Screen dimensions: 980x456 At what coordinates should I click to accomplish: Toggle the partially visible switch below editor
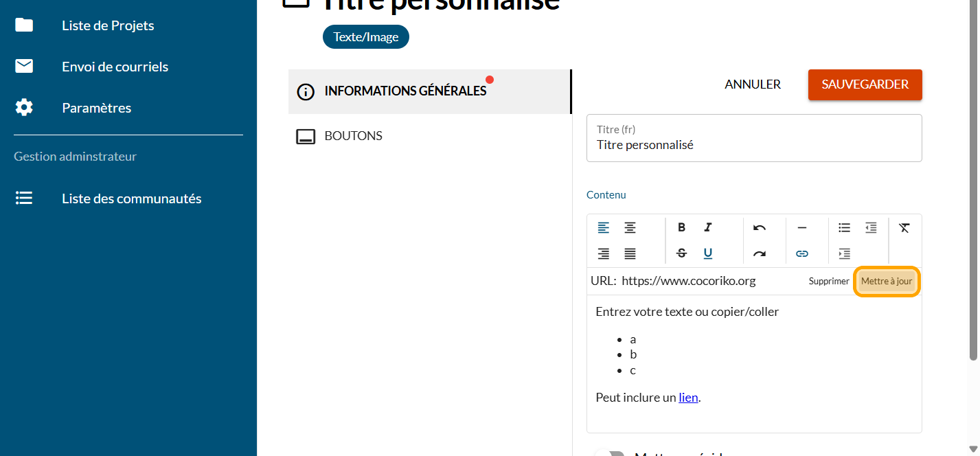point(608,453)
